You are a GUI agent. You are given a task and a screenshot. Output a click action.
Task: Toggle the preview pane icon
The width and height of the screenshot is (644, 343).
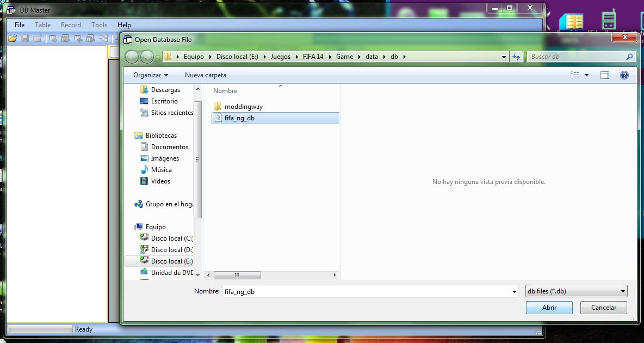coord(605,75)
